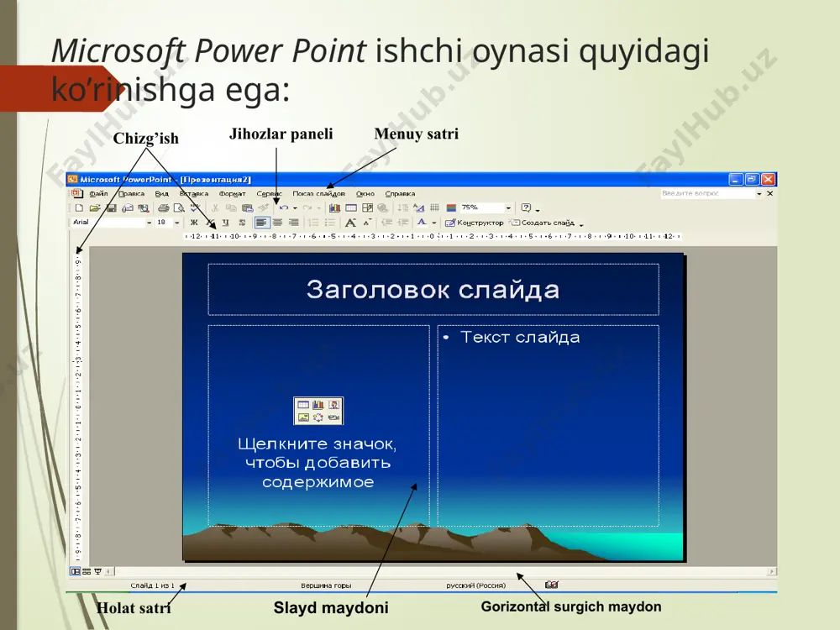Expand standard toolbar options arrow
840x630 pixels.
(538, 209)
